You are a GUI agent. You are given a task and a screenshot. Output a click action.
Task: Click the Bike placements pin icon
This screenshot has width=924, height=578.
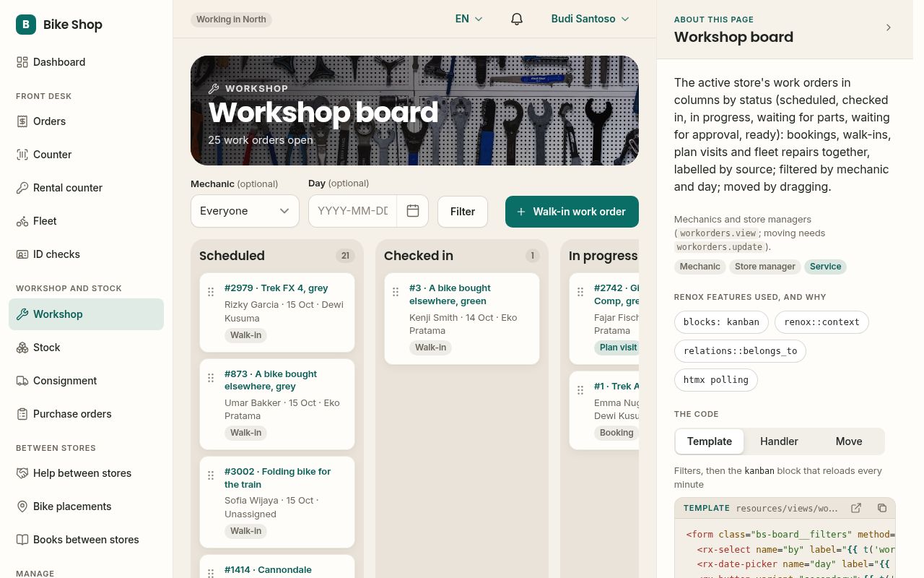click(x=22, y=506)
